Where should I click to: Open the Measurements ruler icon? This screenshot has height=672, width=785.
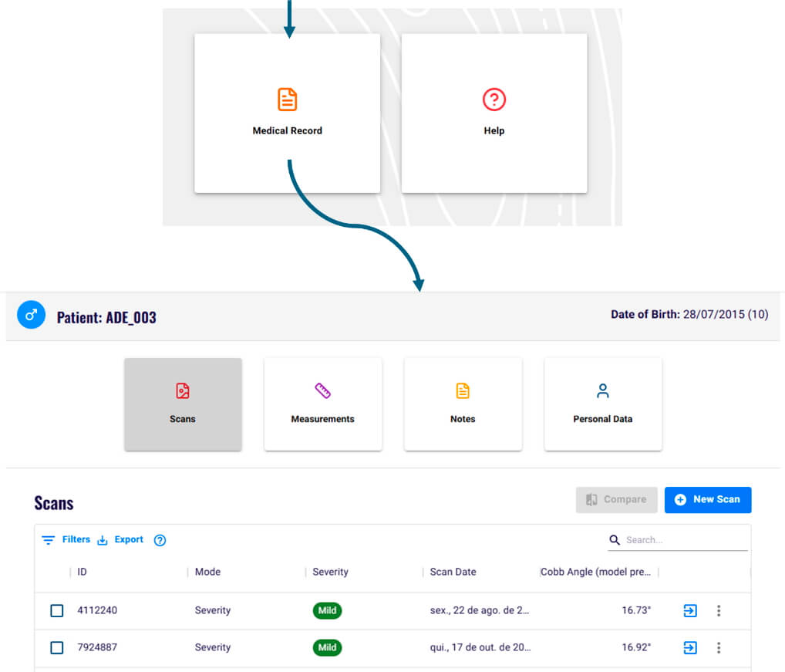[322, 391]
